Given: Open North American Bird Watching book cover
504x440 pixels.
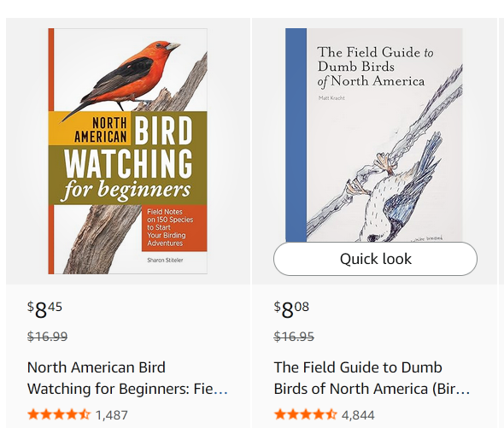Looking at the screenshot, I should coord(127,151).
